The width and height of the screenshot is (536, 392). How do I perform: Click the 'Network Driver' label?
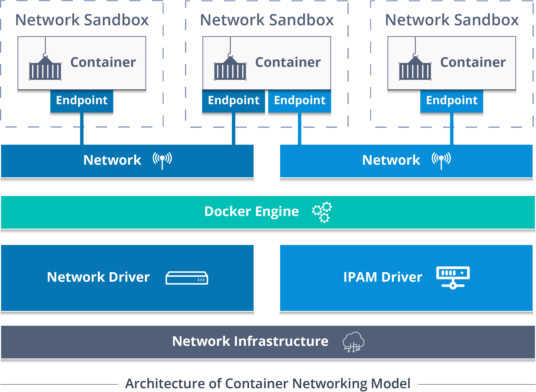(x=98, y=277)
